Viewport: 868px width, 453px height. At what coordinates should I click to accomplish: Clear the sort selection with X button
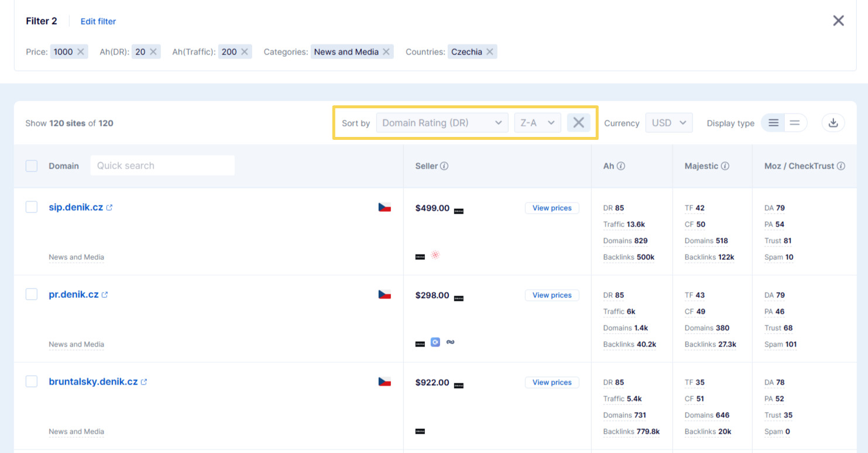(578, 123)
